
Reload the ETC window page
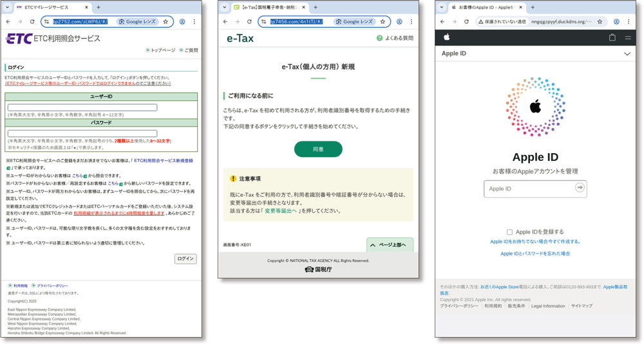pyautogui.click(x=32, y=22)
